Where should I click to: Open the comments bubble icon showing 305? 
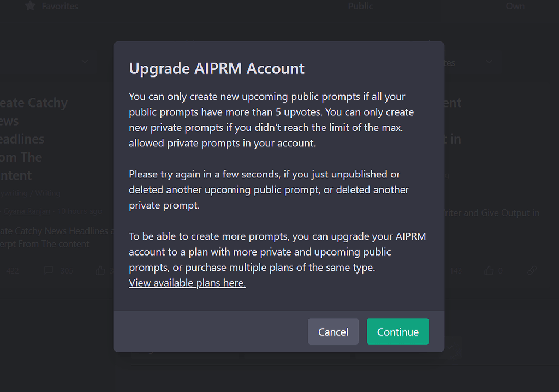[x=49, y=270]
